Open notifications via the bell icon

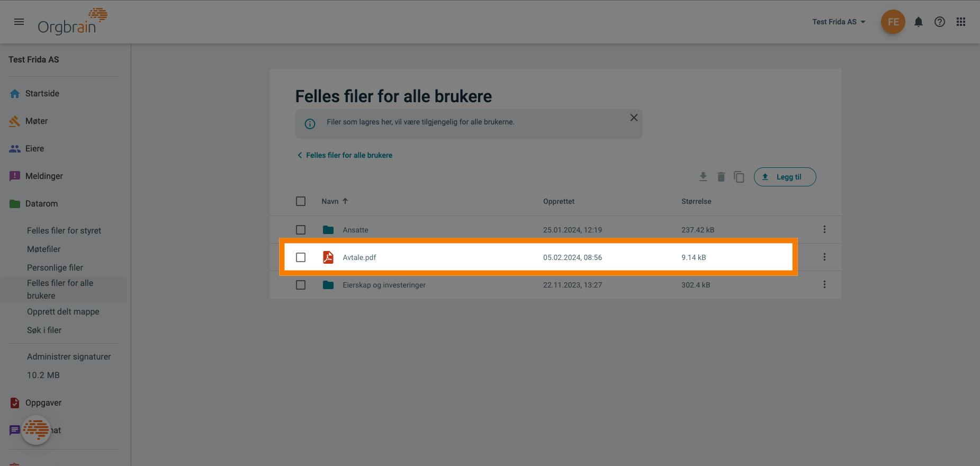click(x=919, y=22)
